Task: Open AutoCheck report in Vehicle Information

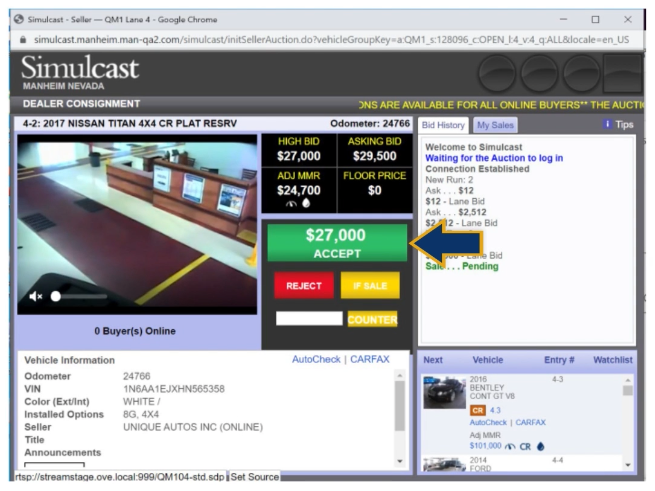Action: click(316, 359)
